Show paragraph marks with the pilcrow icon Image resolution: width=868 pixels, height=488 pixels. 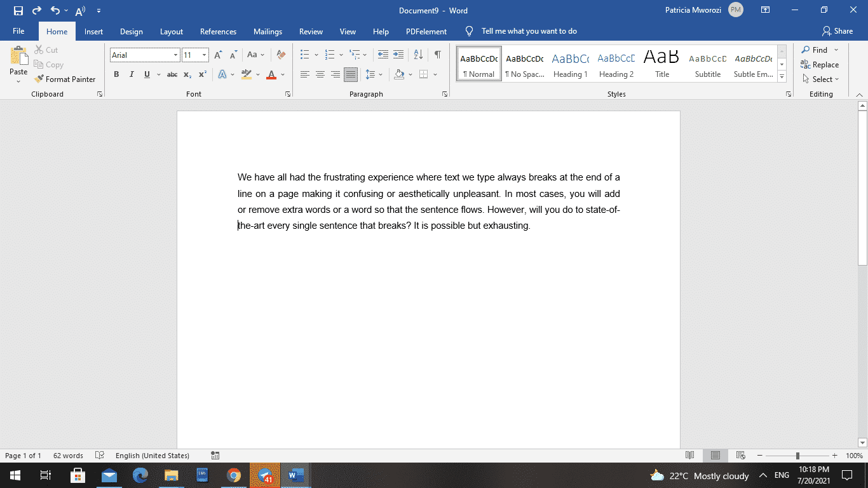point(437,55)
